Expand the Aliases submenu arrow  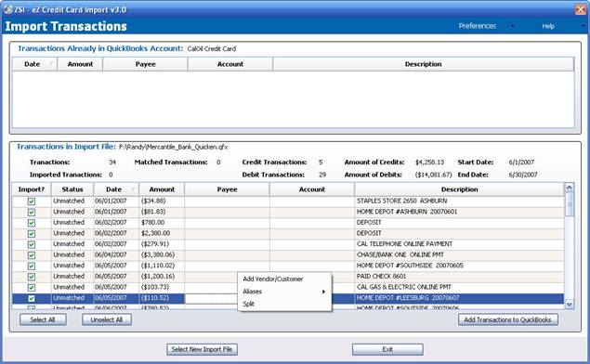point(323,292)
